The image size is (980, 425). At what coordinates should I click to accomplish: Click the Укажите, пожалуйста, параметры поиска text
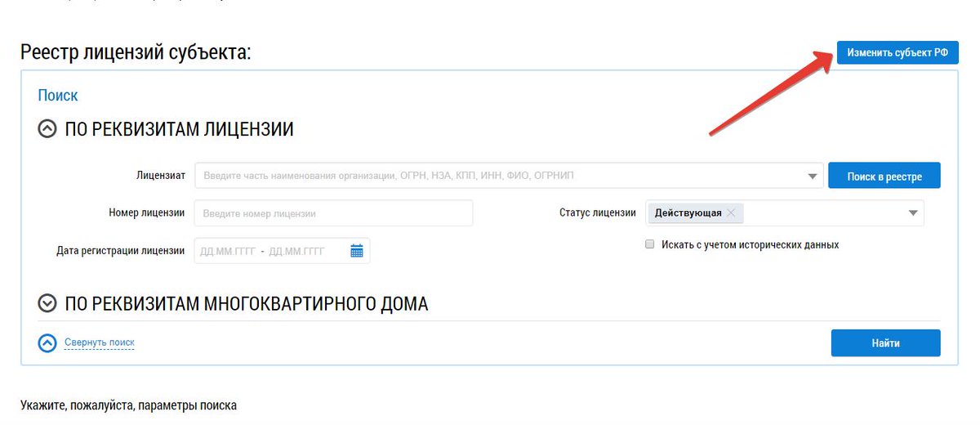(x=128, y=405)
